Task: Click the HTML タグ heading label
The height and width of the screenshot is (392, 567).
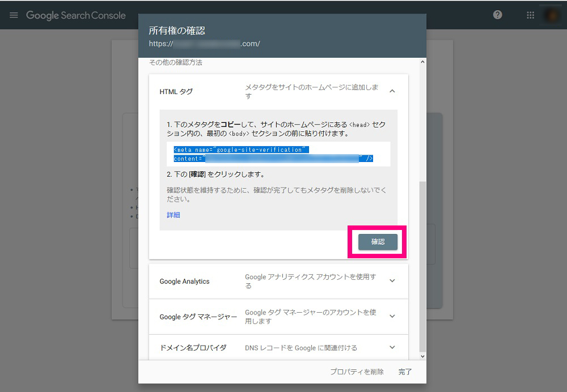Action: (176, 92)
